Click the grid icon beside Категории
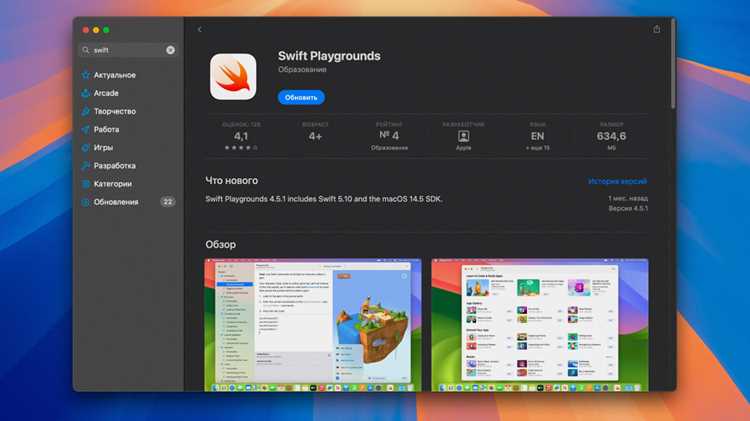750x421 pixels. point(86,184)
